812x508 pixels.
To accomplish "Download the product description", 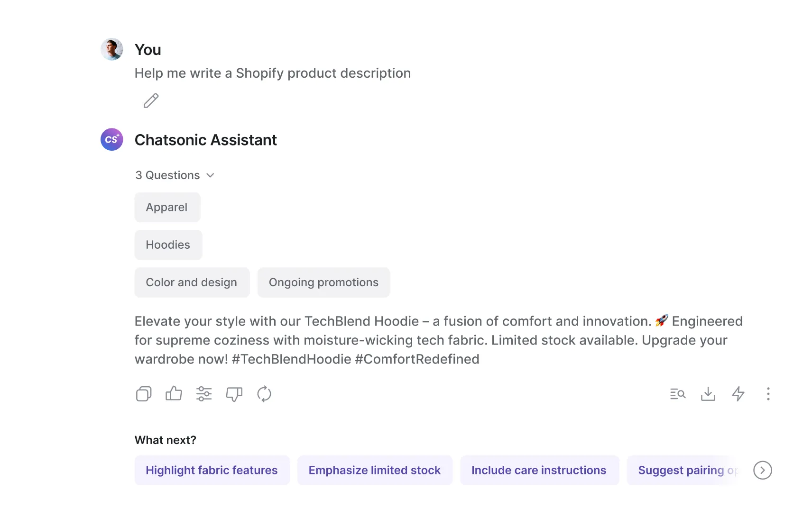I will tap(708, 394).
